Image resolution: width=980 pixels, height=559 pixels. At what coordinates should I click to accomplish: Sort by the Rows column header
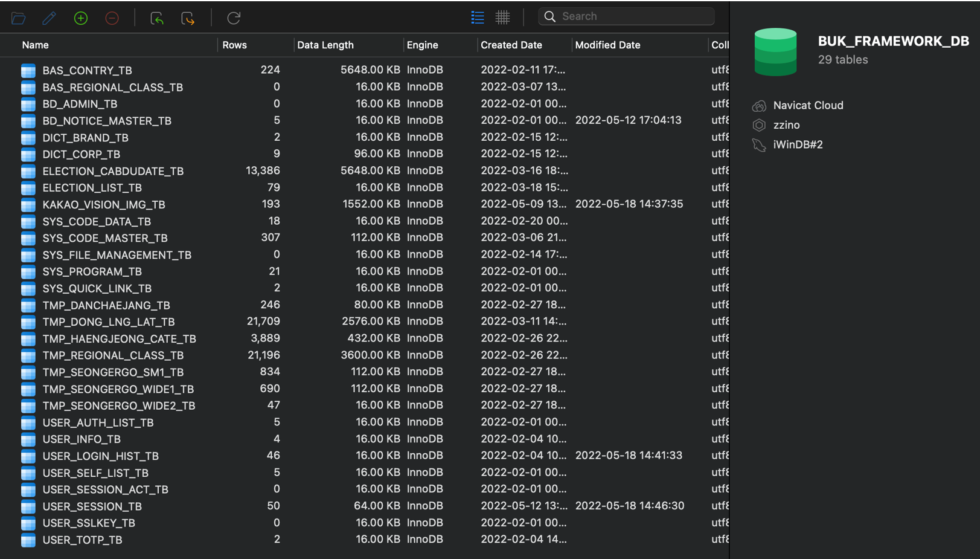click(234, 45)
